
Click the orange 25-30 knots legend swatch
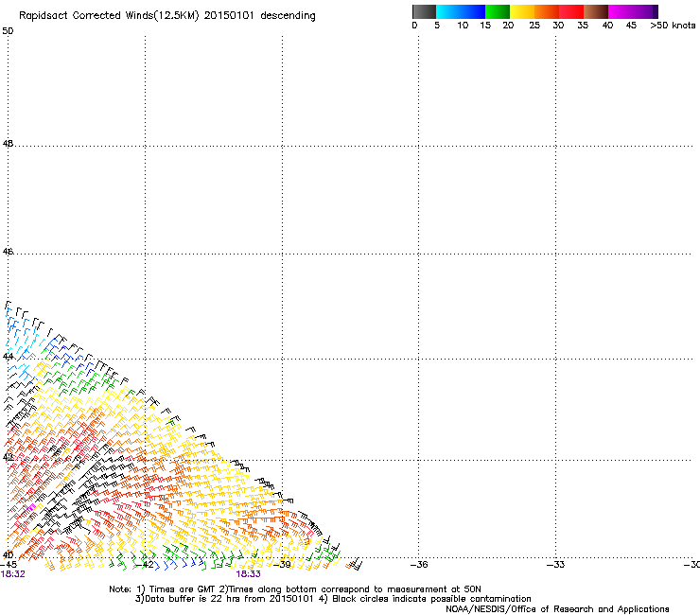pyautogui.click(x=547, y=11)
